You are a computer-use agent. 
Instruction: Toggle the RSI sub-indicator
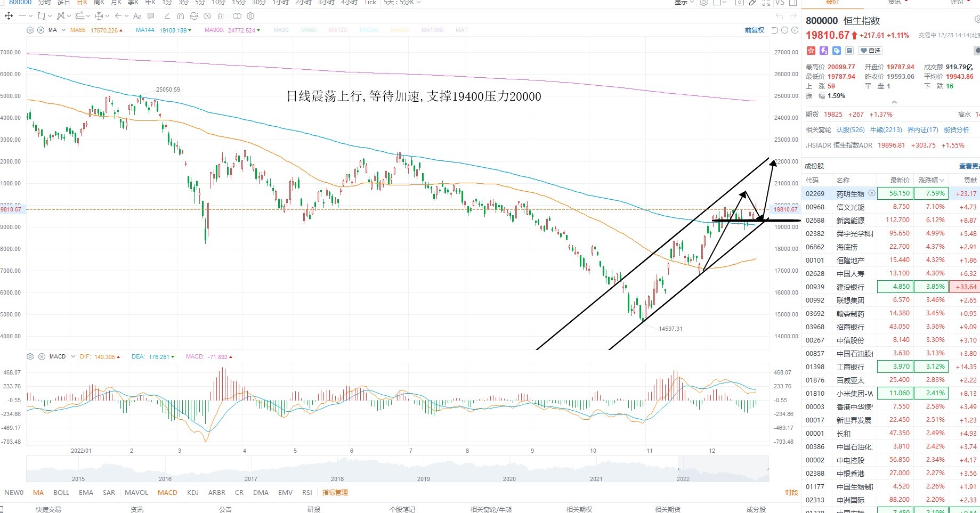coord(307,493)
